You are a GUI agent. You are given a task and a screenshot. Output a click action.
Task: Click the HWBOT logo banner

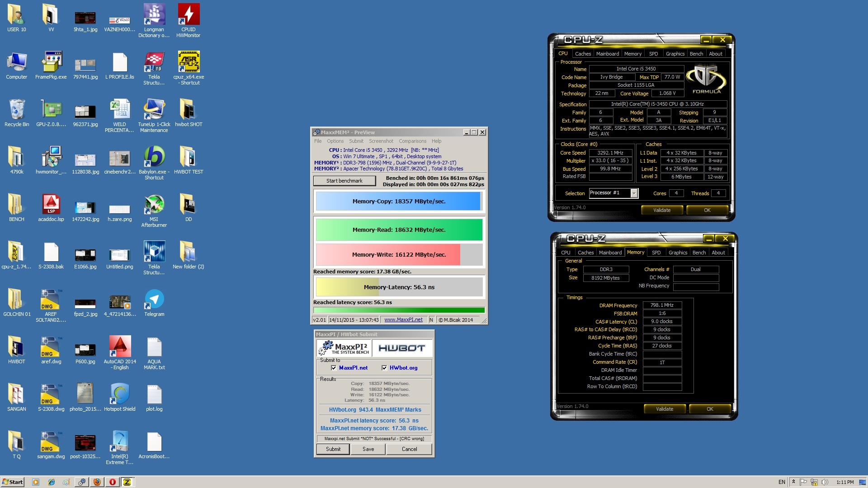(401, 348)
